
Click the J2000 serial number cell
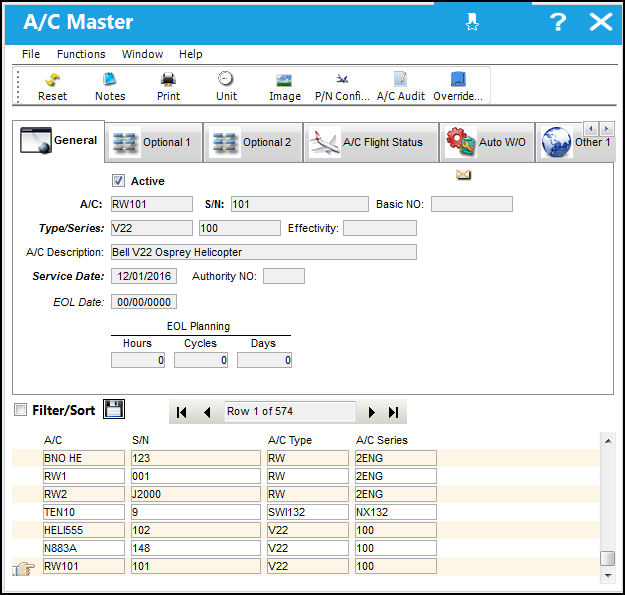click(x=196, y=494)
